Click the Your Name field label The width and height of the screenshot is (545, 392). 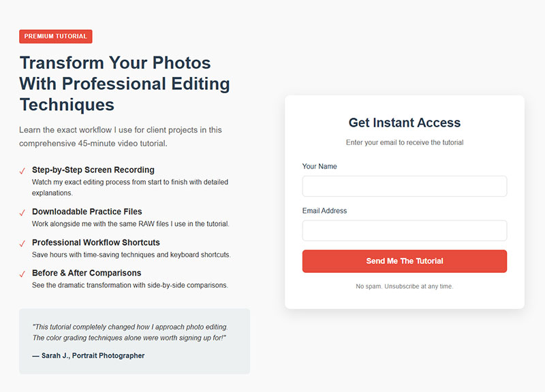tap(319, 166)
